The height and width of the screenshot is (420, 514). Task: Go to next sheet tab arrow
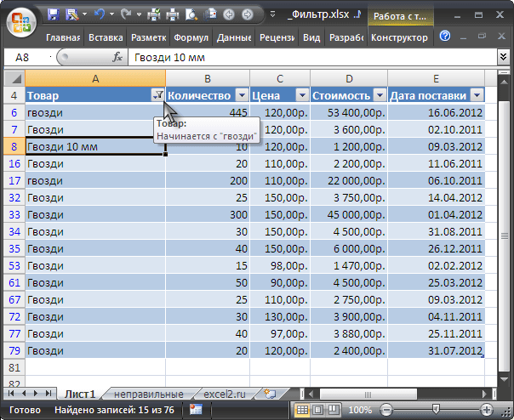point(36,393)
